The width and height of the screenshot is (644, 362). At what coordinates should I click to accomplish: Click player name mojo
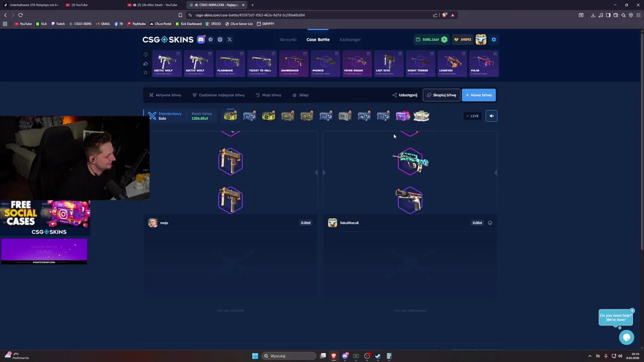pyautogui.click(x=164, y=223)
